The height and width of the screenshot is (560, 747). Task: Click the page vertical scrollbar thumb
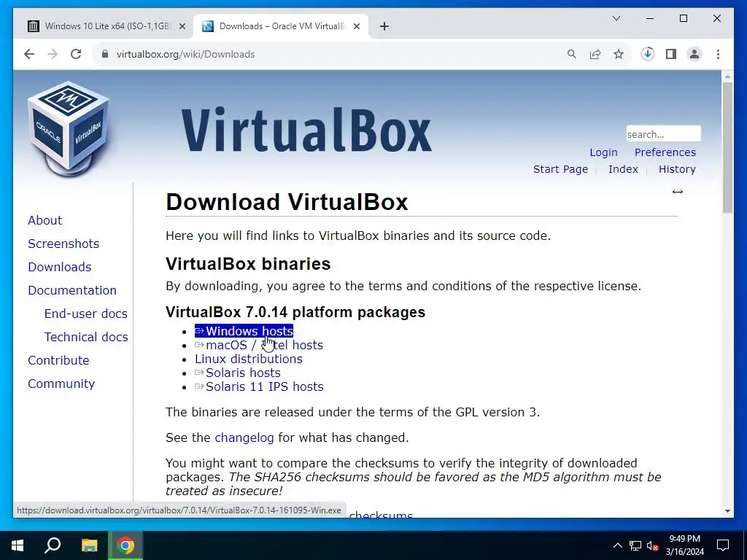727,147
